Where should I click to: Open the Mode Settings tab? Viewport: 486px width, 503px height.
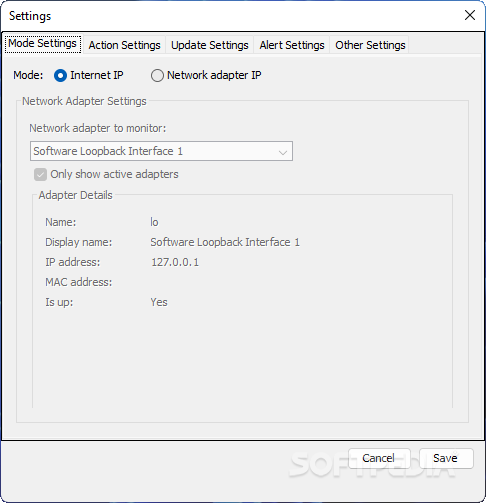(x=43, y=44)
